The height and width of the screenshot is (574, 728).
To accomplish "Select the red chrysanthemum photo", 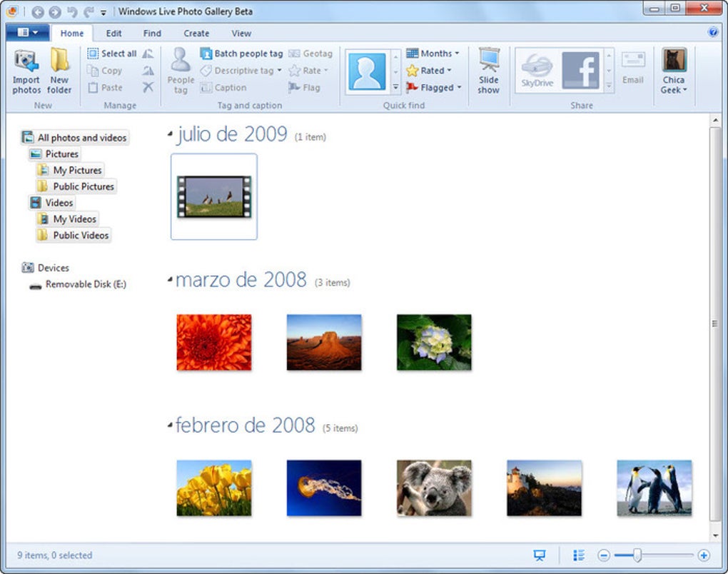I will click(214, 342).
